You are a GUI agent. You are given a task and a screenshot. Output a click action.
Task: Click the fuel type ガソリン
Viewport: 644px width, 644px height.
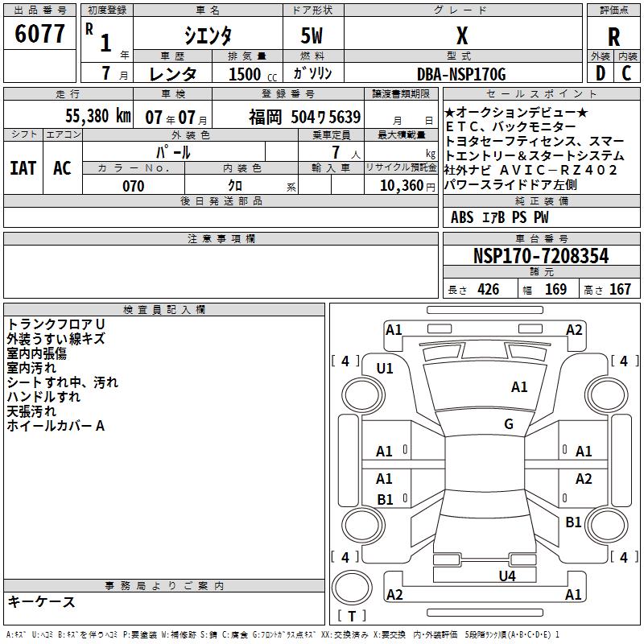pos(312,73)
